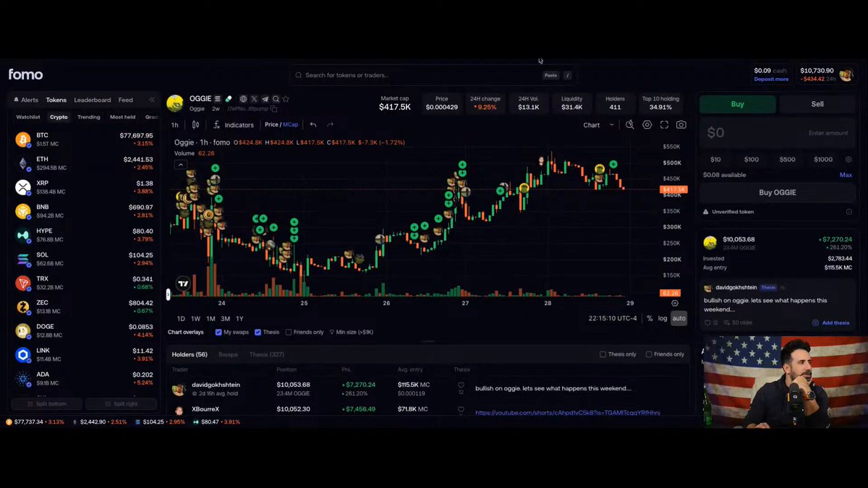Image resolution: width=868 pixels, height=488 pixels.
Task: Click the Buy OGGIE button
Action: (778, 192)
